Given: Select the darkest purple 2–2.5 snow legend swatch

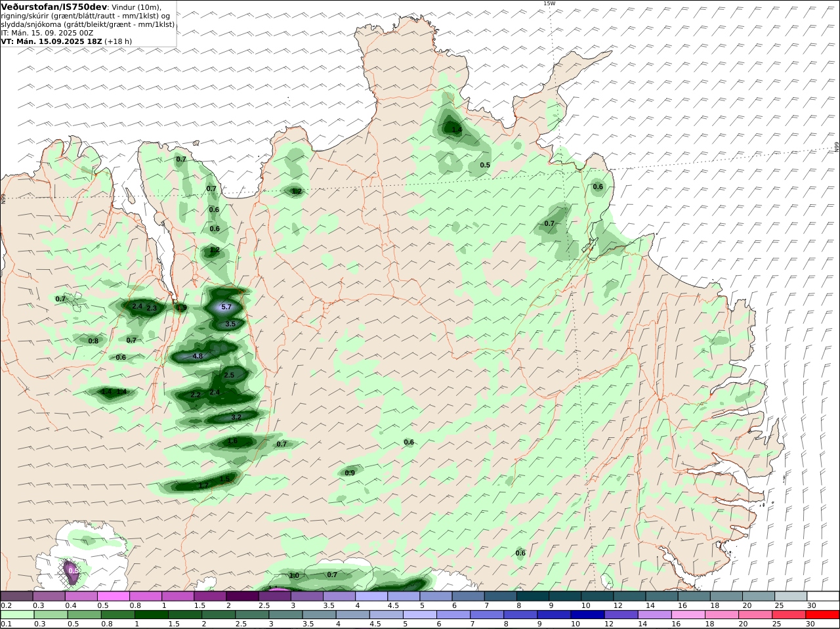Looking at the screenshot, I should 243,596.
